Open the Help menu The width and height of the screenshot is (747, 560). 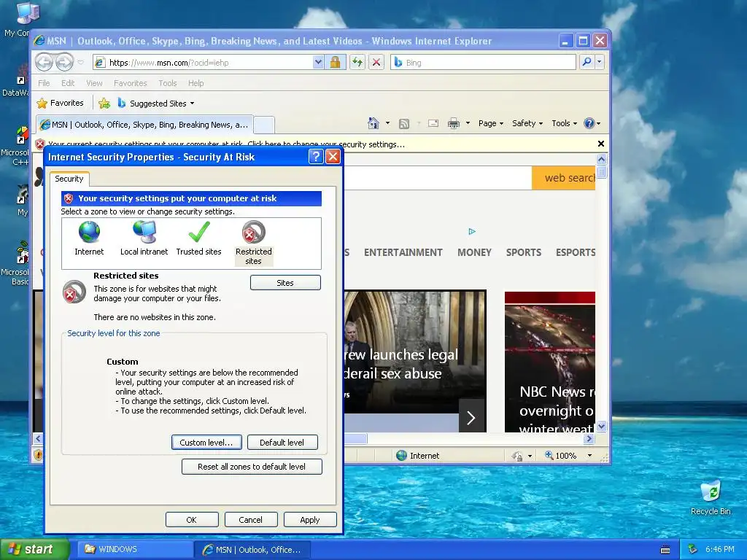[196, 83]
